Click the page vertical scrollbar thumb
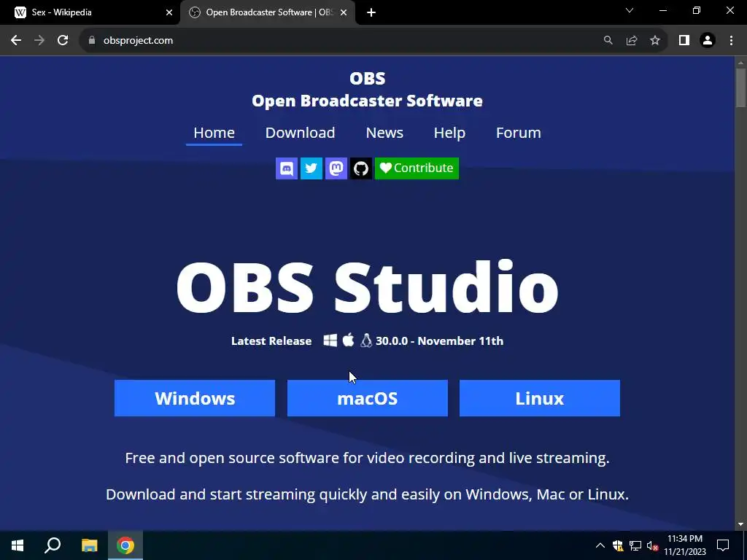The image size is (747, 560). click(x=740, y=88)
